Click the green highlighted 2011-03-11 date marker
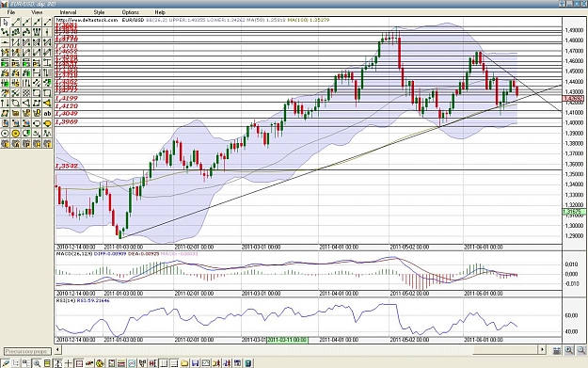This screenshot has height=368, width=588. tap(287, 340)
